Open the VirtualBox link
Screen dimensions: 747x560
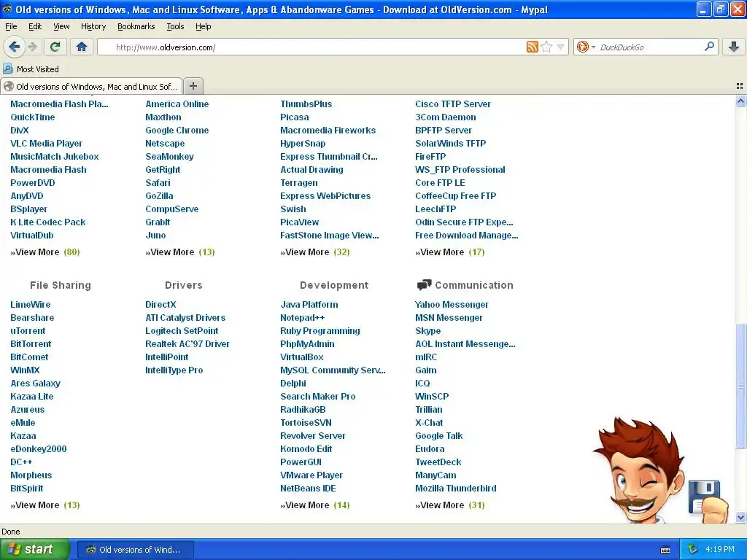(301, 357)
